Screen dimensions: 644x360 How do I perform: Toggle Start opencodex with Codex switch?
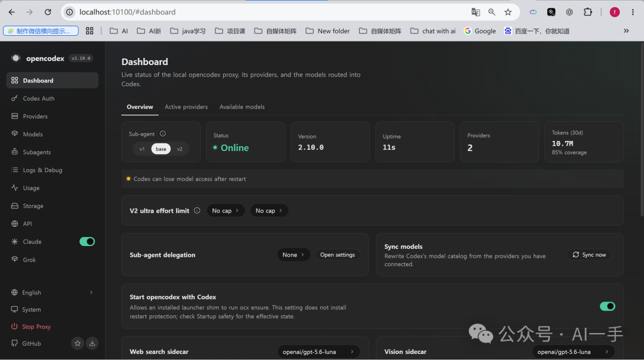coord(608,306)
